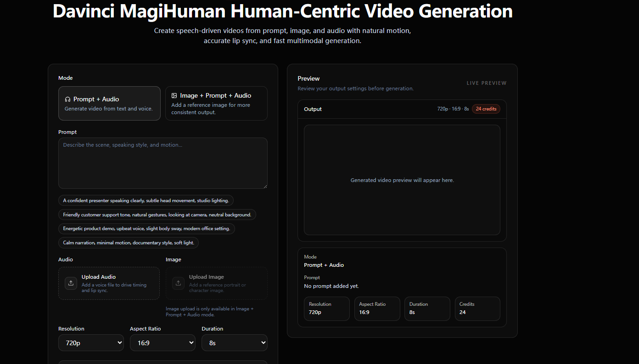The height and width of the screenshot is (364, 639).
Task: Click the headphones icon in Prompt + Audio
Action: [x=67, y=99]
